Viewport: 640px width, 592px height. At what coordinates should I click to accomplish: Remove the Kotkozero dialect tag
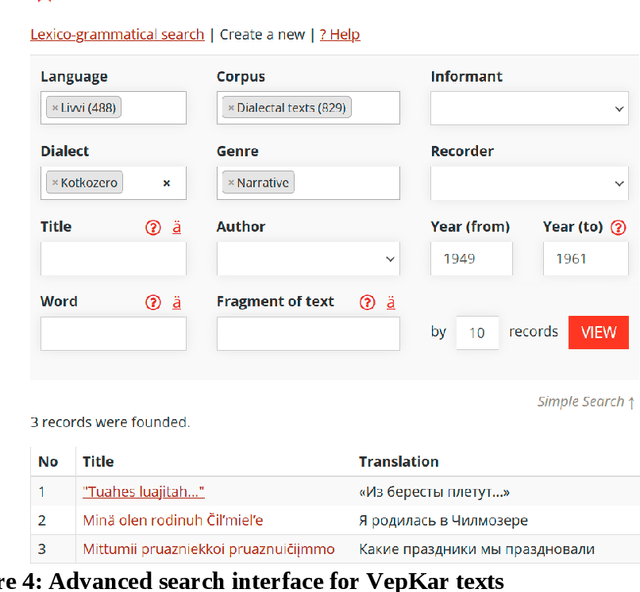pyautogui.click(x=55, y=183)
